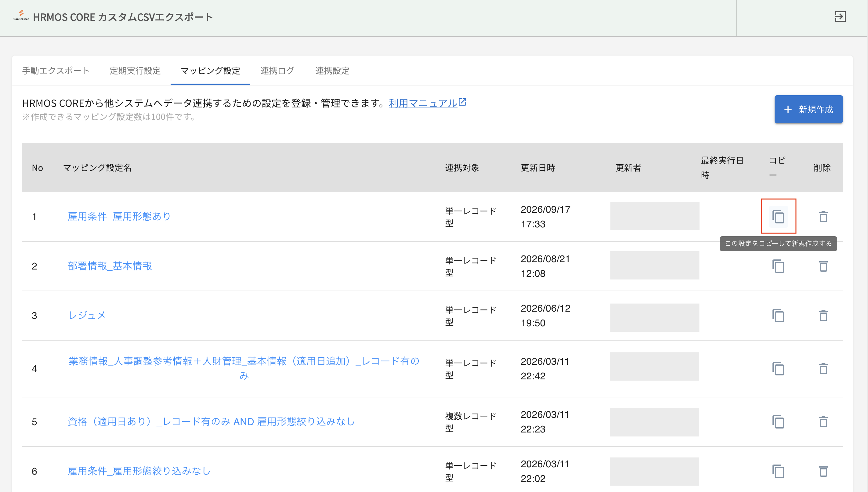Copy mapping setting number 6
Screen dimensions: 868x492
click(x=778, y=471)
